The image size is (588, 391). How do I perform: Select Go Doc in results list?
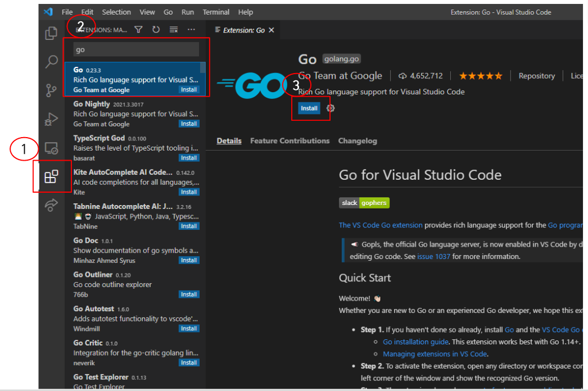[x=135, y=250]
